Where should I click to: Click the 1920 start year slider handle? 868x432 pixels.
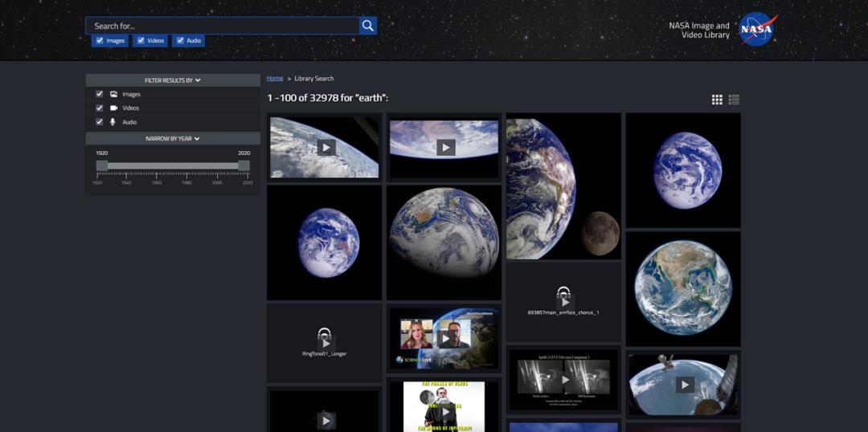(102, 165)
